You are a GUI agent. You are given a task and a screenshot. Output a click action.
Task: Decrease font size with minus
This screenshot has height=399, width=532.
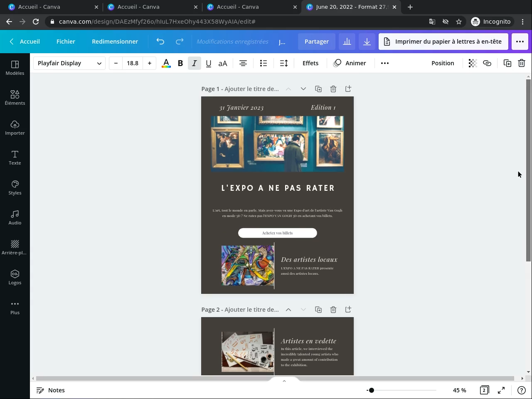pyautogui.click(x=116, y=63)
